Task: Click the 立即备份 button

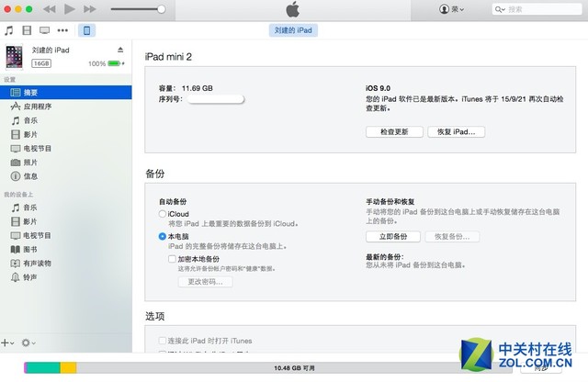Action: tap(393, 237)
